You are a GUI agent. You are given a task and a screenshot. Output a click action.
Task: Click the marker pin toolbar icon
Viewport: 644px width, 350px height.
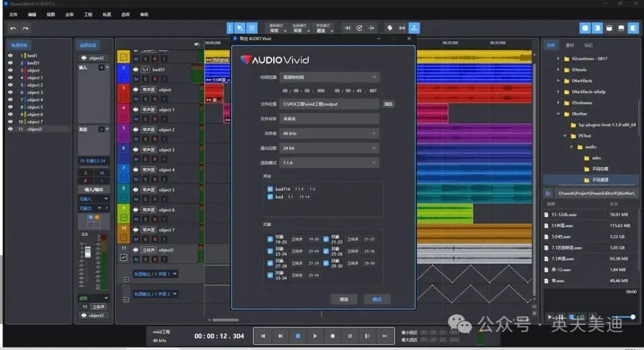tap(390, 28)
